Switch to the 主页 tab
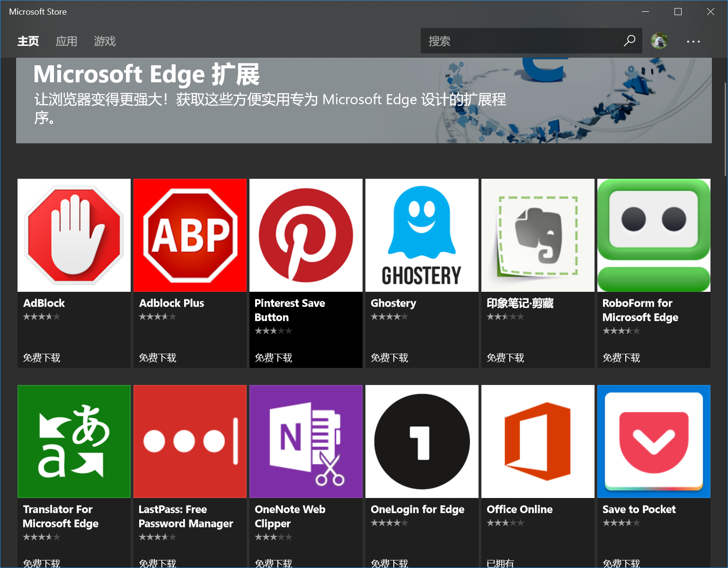Viewport: 728px width, 568px height. pyautogui.click(x=28, y=41)
